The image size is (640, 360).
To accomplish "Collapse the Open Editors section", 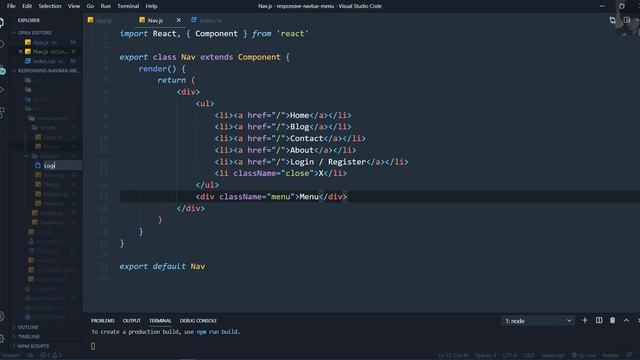I will click(x=46, y=33).
